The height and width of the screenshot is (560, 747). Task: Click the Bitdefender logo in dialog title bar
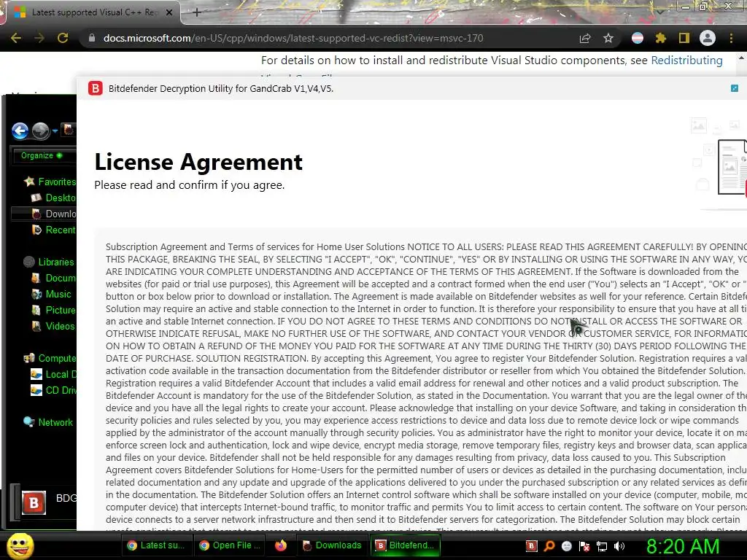tap(96, 88)
